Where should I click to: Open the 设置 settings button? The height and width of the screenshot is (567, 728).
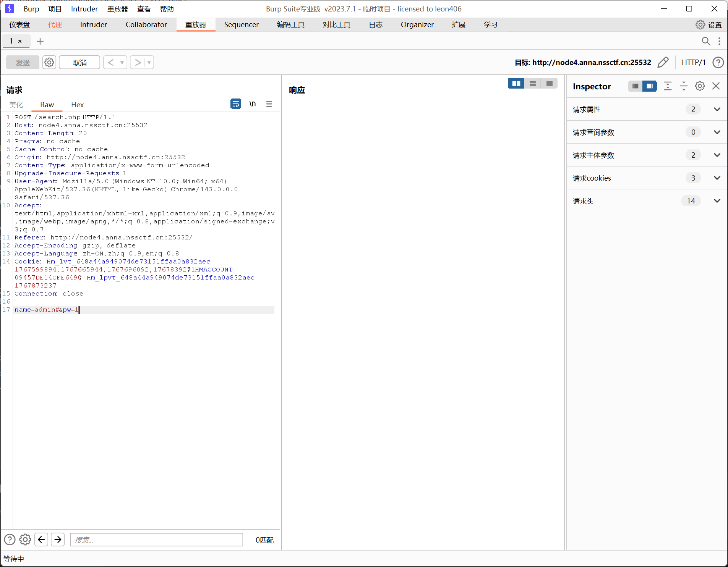tap(709, 25)
